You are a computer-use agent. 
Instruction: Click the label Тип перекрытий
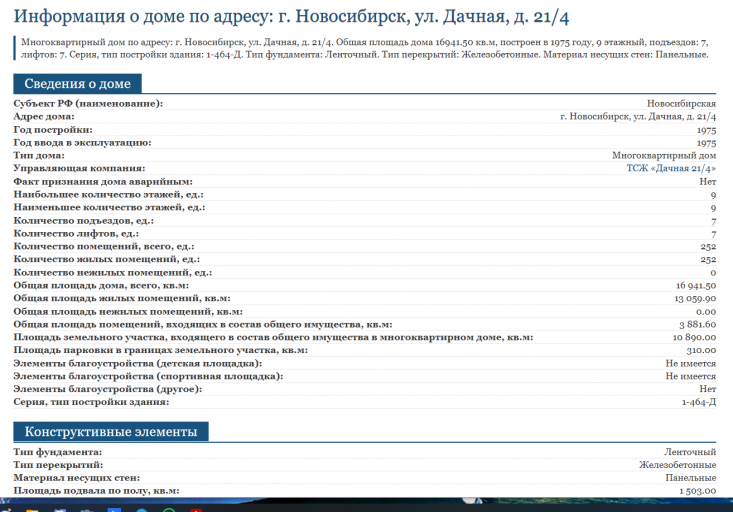click(58, 465)
